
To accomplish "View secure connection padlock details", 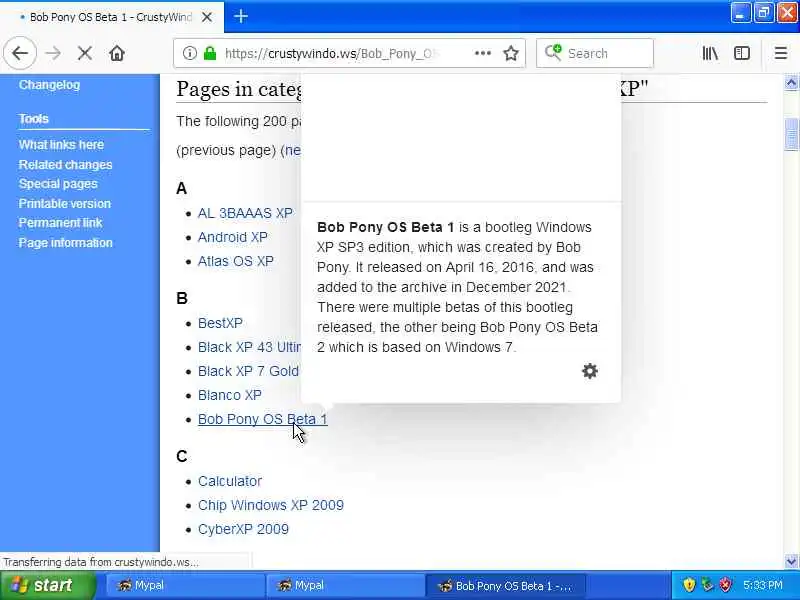I will pos(210,53).
